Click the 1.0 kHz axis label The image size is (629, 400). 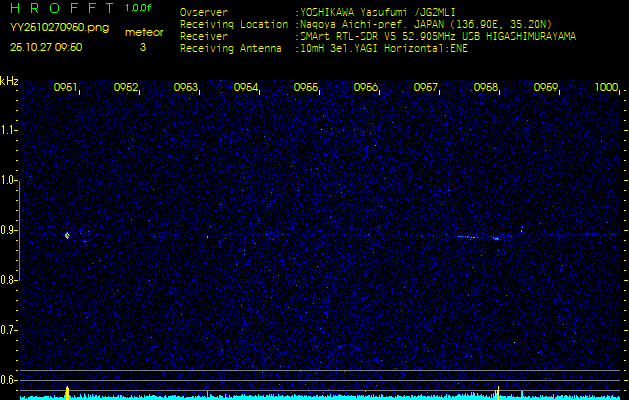tap(7, 180)
